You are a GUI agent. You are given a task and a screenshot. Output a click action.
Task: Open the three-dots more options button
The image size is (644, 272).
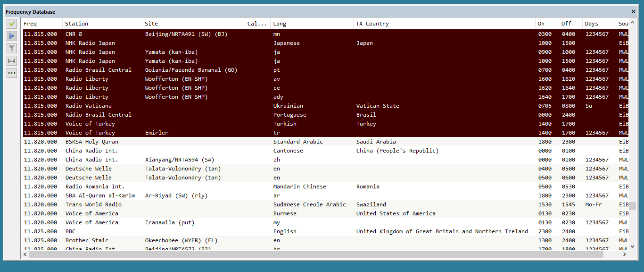12,73
